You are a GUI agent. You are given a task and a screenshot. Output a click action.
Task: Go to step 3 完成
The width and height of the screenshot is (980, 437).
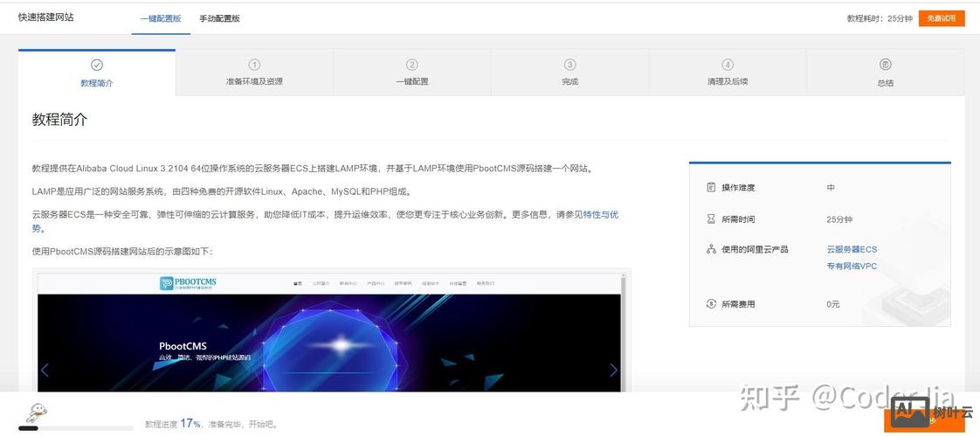(570, 73)
